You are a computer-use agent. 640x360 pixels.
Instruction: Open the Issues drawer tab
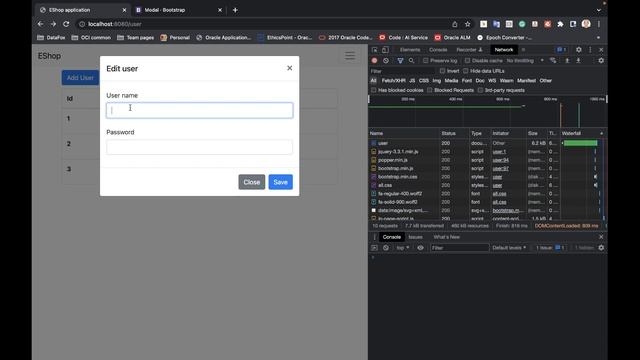[415, 237]
